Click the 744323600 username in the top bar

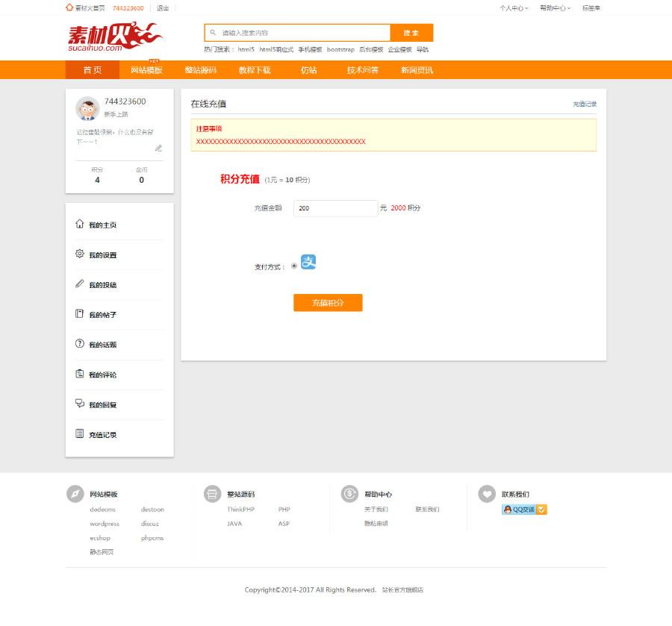pyautogui.click(x=128, y=8)
